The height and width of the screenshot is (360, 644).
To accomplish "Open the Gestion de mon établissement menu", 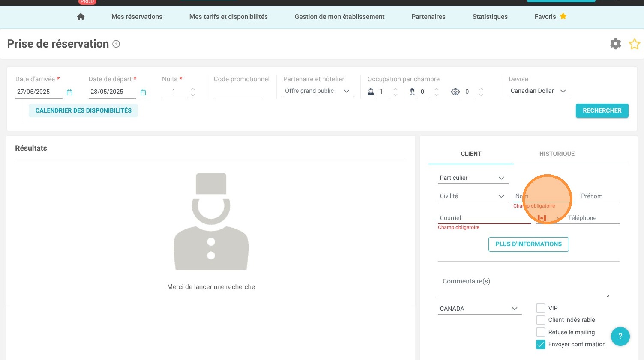I will point(339,17).
